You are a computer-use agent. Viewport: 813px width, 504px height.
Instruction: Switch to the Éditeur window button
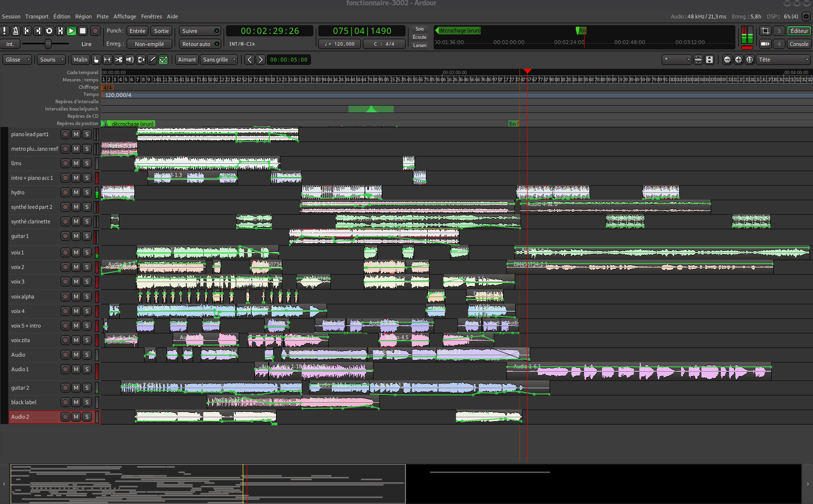[799, 31]
